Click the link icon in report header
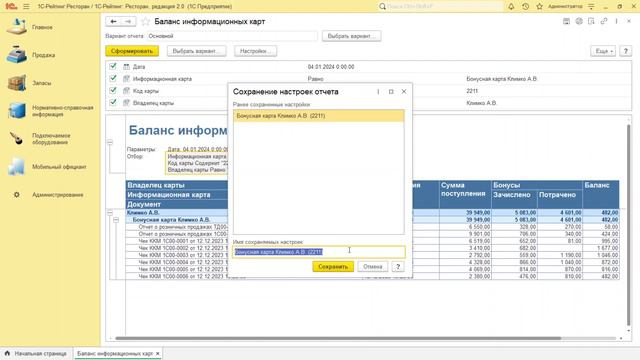640x360 pixels. click(x=604, y=21)
